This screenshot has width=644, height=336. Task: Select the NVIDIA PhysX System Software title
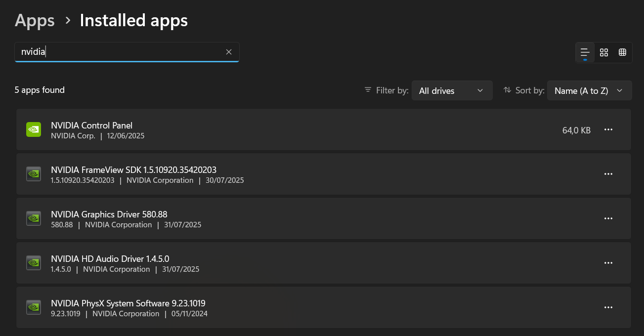coord(128,303)
